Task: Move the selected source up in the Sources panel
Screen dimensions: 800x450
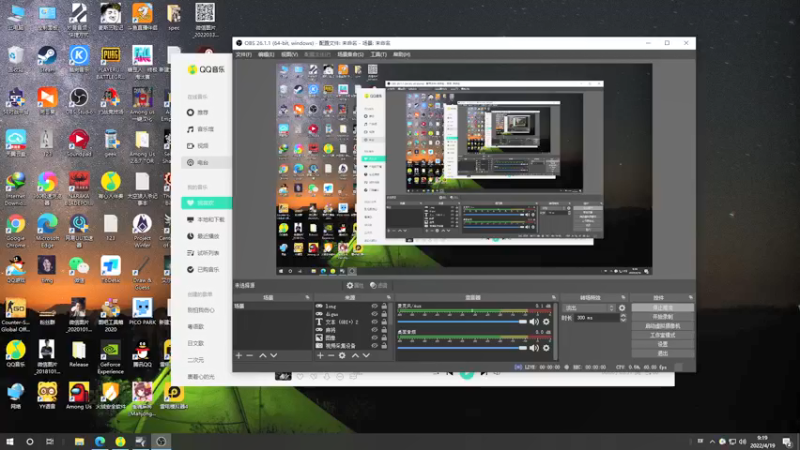Action: click(x=355, y=356)
